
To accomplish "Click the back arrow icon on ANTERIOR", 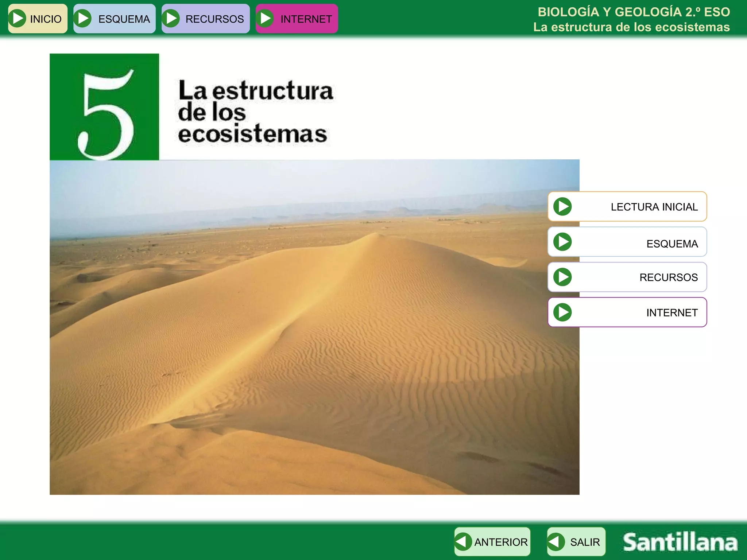I will 463,542.
